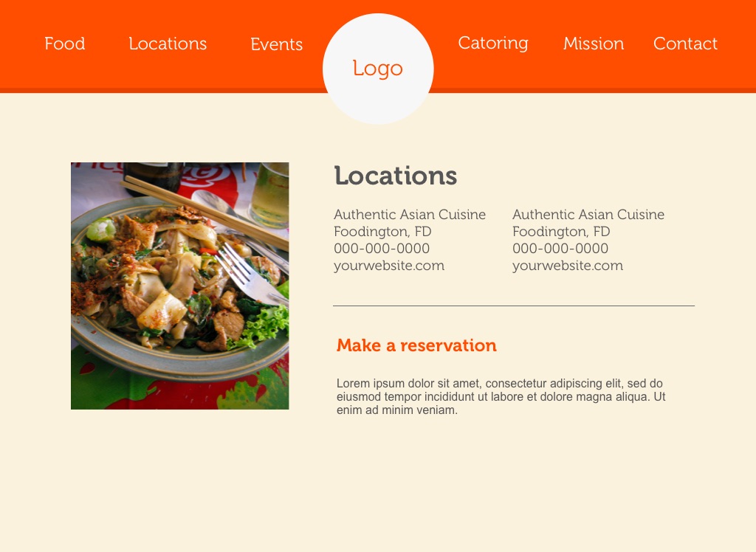Click Make a reservation heading link
756x552 pixels.
(x=416, y=345)
